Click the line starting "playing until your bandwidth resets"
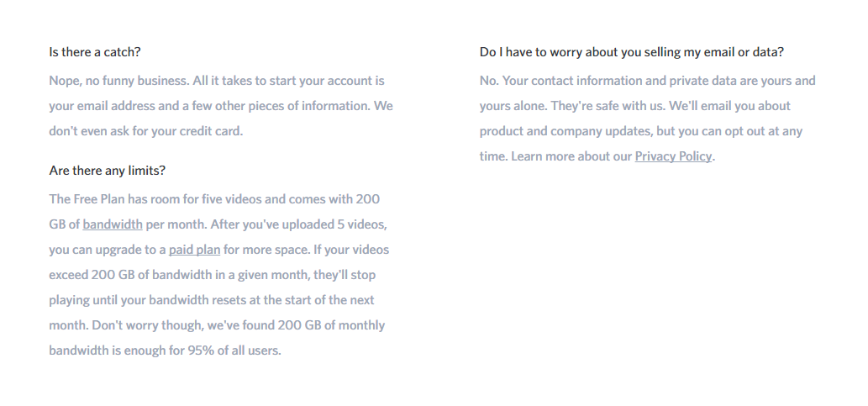Viewport: 868px width, 406px height. [212, 300]
